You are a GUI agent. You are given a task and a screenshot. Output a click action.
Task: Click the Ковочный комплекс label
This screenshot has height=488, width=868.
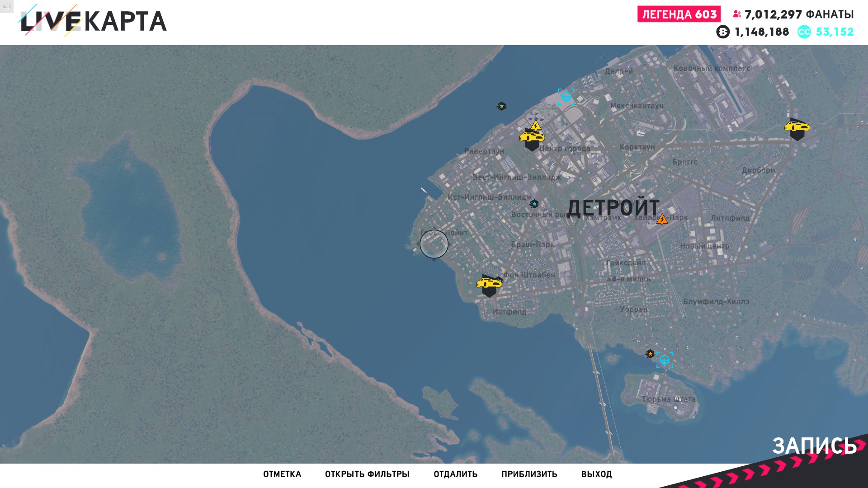point(712,68)
